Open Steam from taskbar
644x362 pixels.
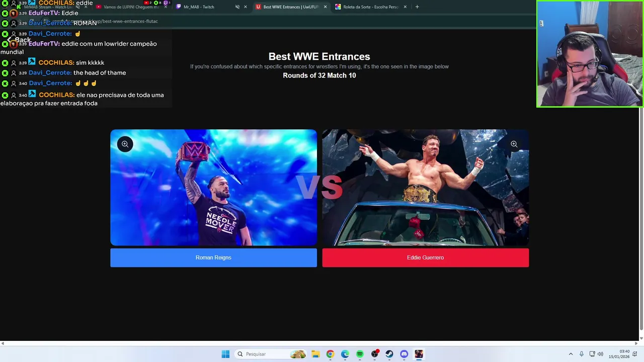point(389,354)
